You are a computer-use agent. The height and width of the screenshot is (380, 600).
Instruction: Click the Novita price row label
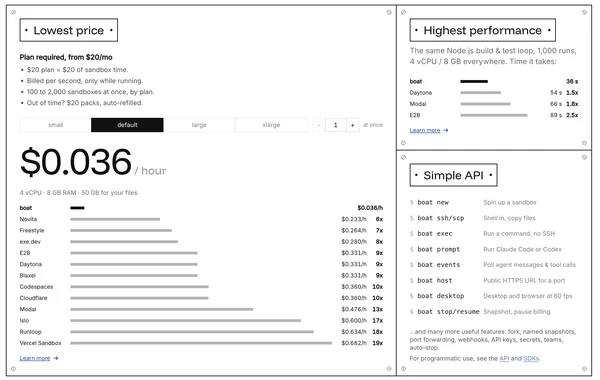[28, 219]
